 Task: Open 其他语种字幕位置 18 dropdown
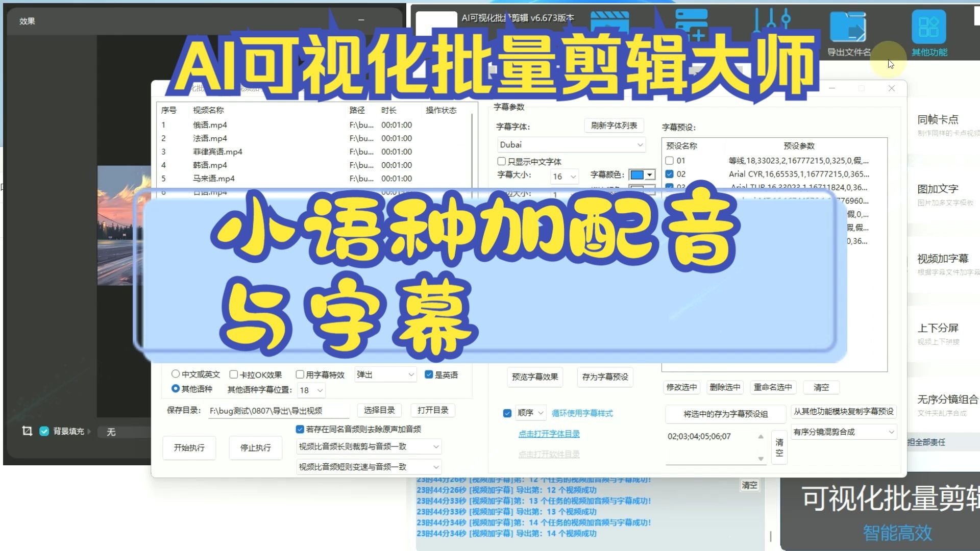point(311,390)
